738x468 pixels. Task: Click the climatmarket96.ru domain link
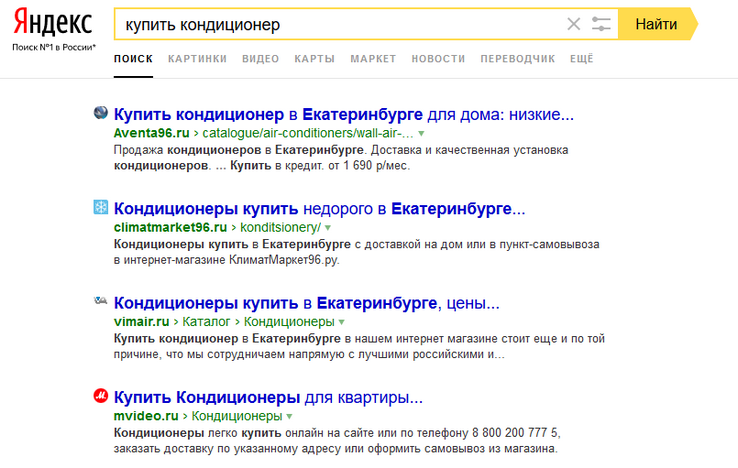click(x=170, y=227)
